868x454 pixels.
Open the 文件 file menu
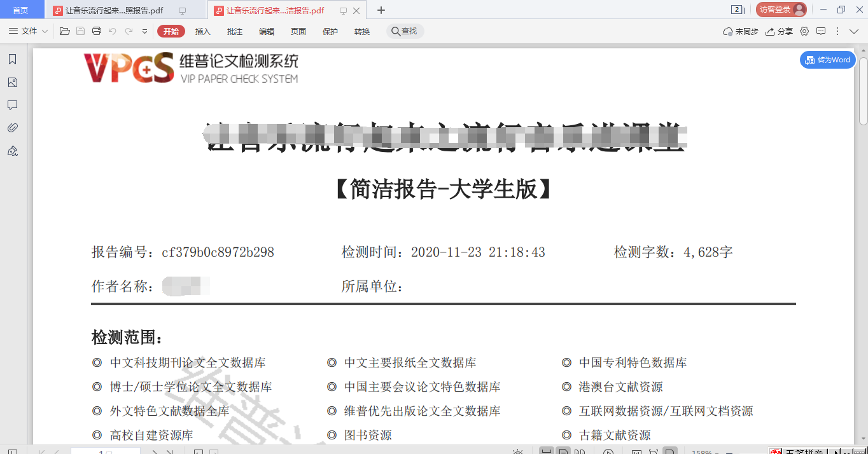pos(29,31)
